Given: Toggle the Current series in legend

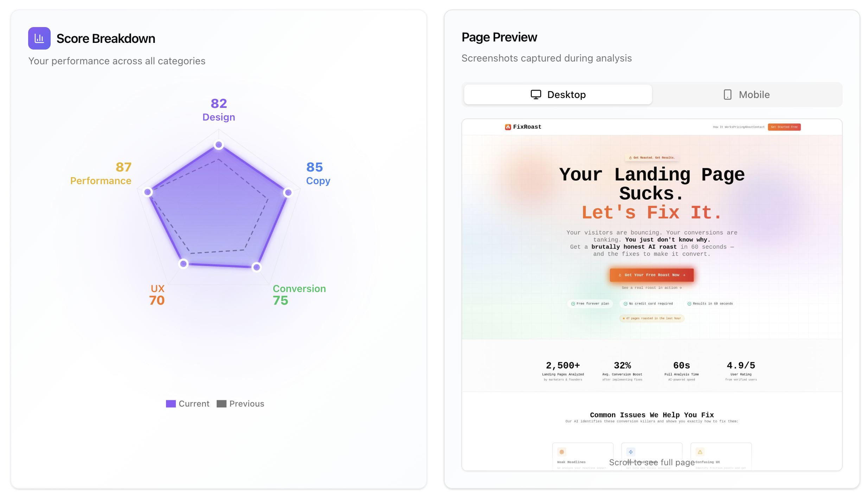Looking at the screenshot, I should (x=194, y=404).
